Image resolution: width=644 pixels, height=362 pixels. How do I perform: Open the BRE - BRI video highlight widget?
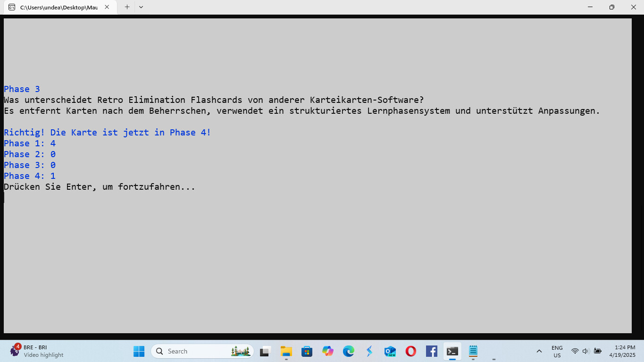[x=37, y=351]
